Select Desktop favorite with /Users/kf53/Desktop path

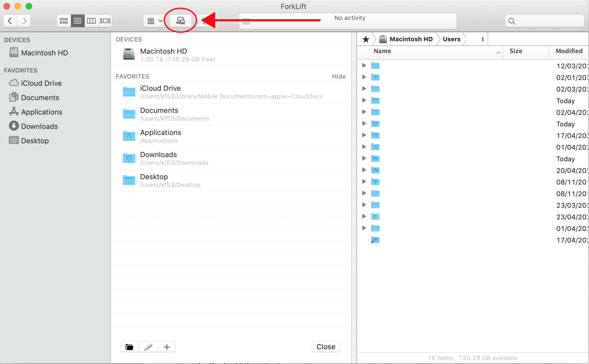coord(231,181)
